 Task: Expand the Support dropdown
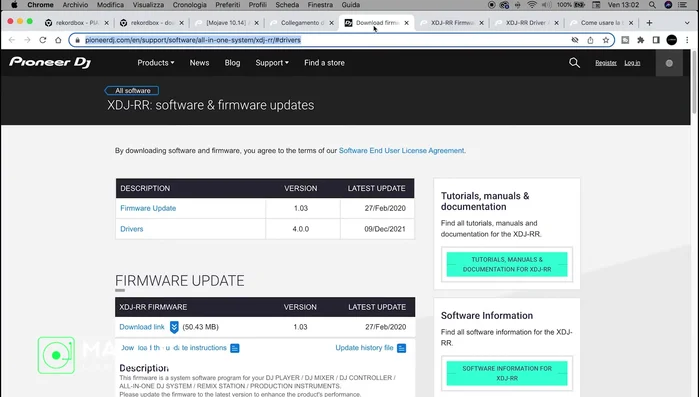tap(272, 63)
